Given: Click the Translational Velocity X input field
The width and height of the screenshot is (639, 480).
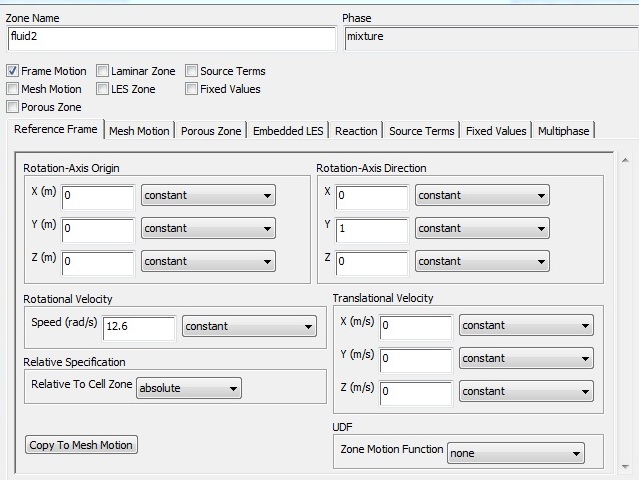Looking at the screenshot, I should click(415, 325).
